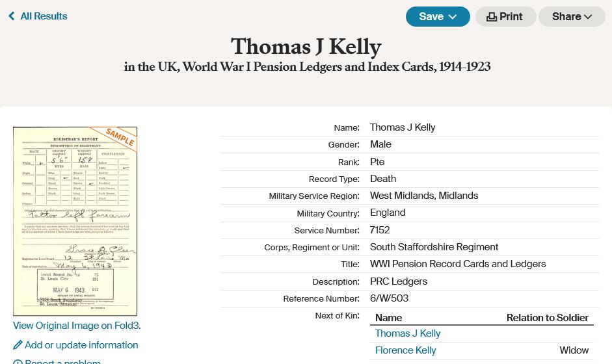Viewport: 612px width, 364px height.
Task: Open next of kin Thomas J Kelly
Action: point(408,333)
